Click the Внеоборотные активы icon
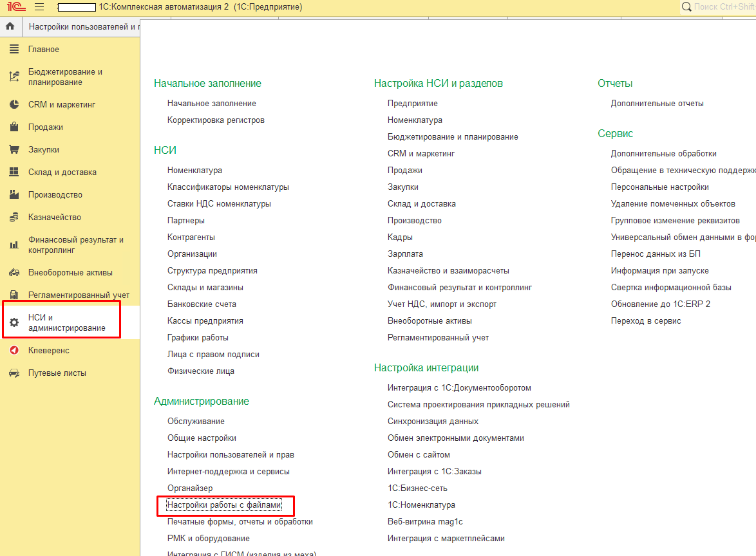 (14, 272)
